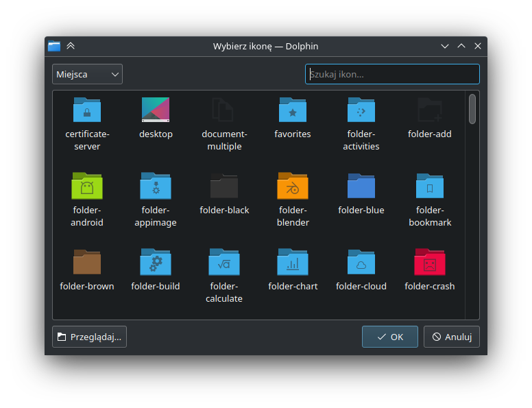
Task: Select the folder-cloud icon
Action: (361, 262)
